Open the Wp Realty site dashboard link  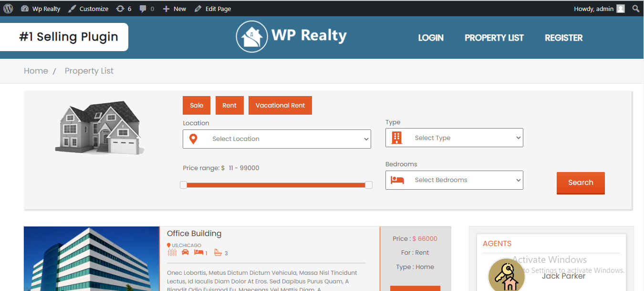[x=41, y=9]
